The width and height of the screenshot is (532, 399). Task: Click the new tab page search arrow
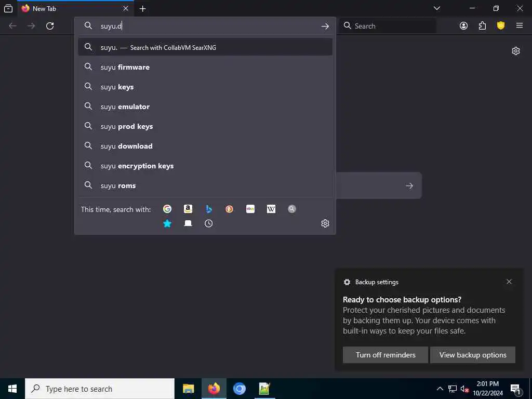tap(409, 185)
